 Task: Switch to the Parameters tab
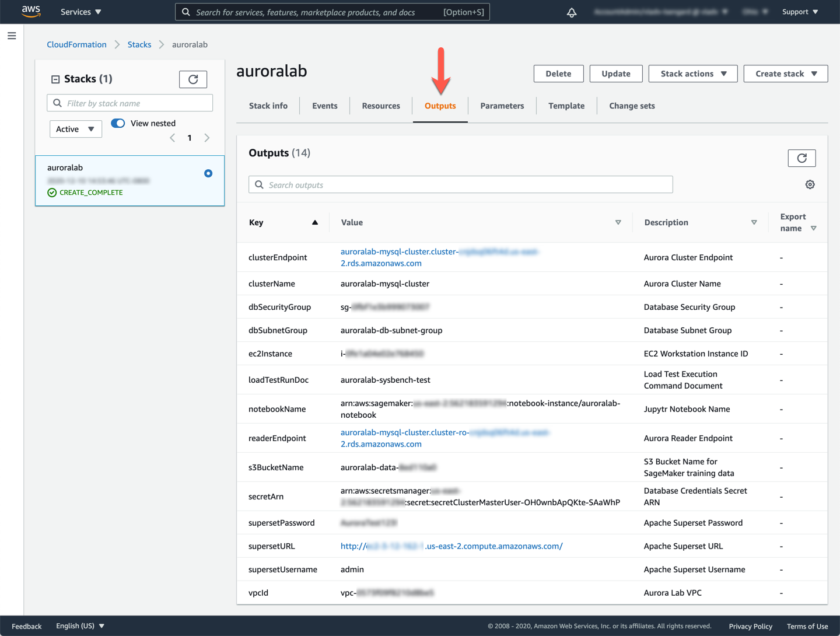click(x=502, y=106)
